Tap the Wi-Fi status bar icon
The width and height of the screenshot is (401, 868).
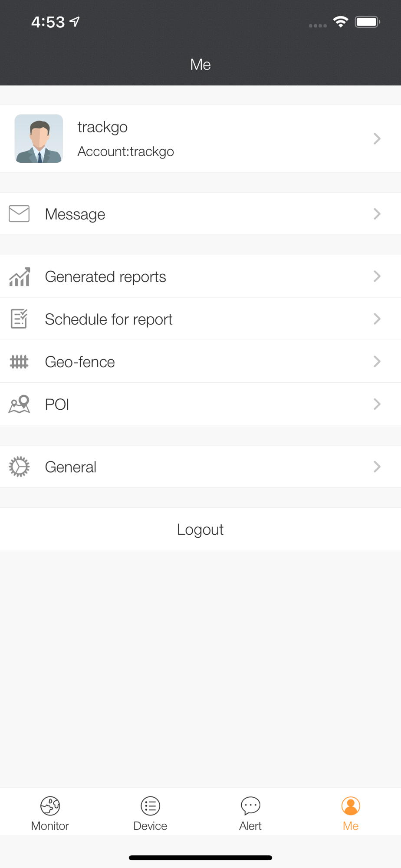[341, 22]
